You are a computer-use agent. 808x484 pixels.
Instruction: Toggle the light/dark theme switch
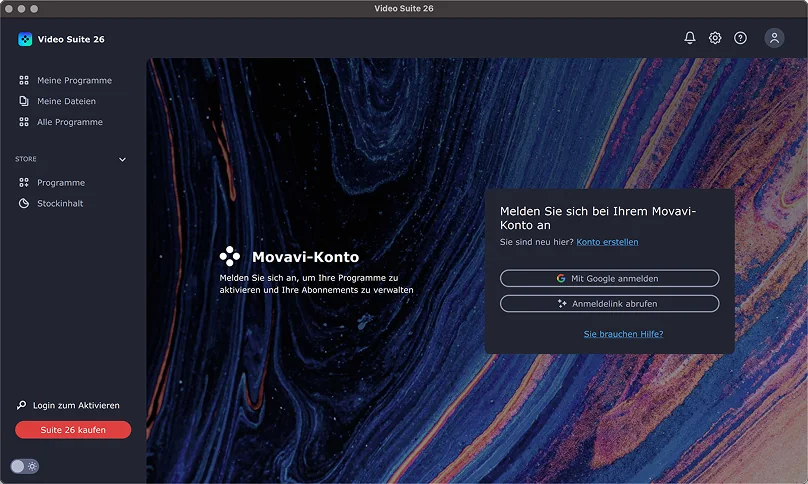25,466
